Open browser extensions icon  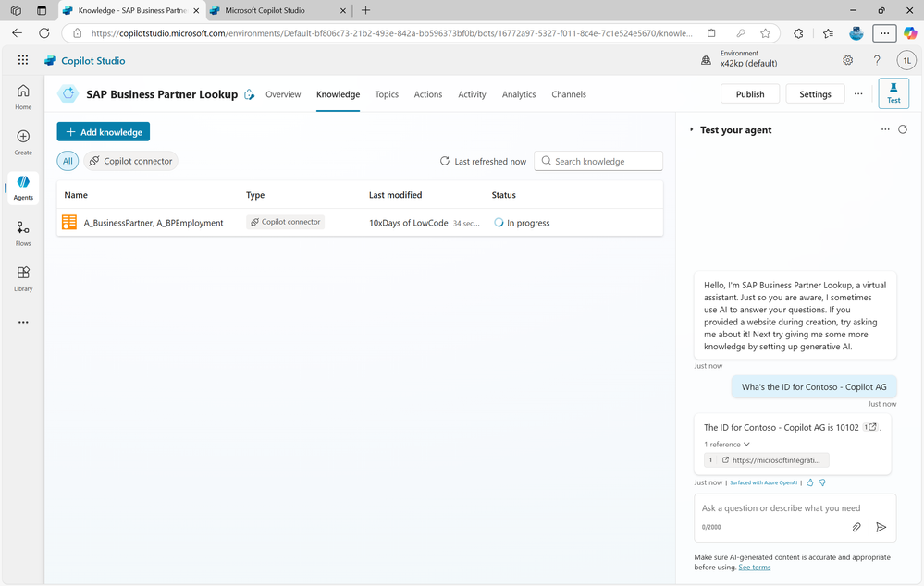(798, 33)
